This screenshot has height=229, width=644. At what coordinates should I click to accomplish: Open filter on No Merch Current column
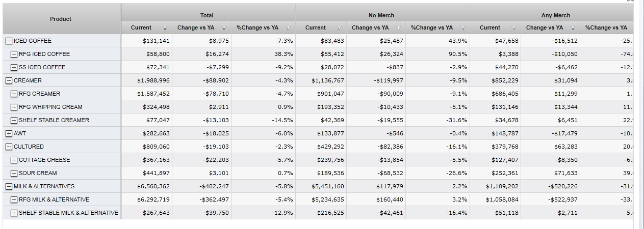(339, 28)
